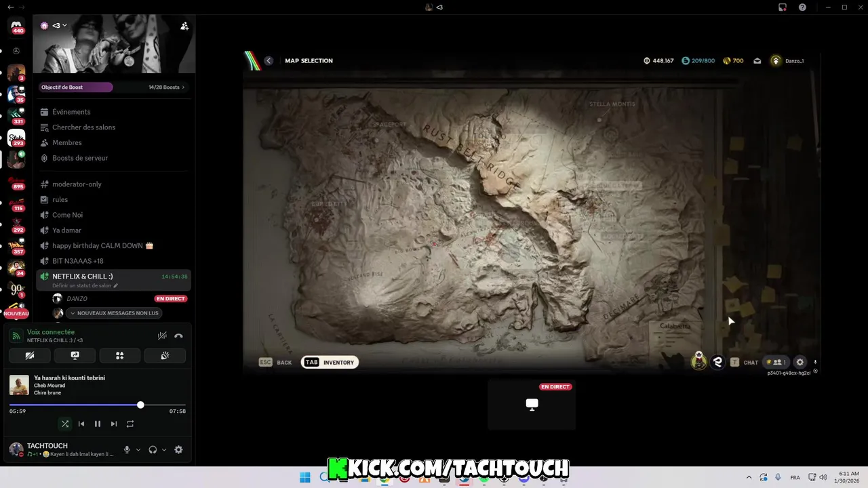Viewport: 868px width, 488px height.
Task: Pause the playing song
Action: tap(98, 424)
